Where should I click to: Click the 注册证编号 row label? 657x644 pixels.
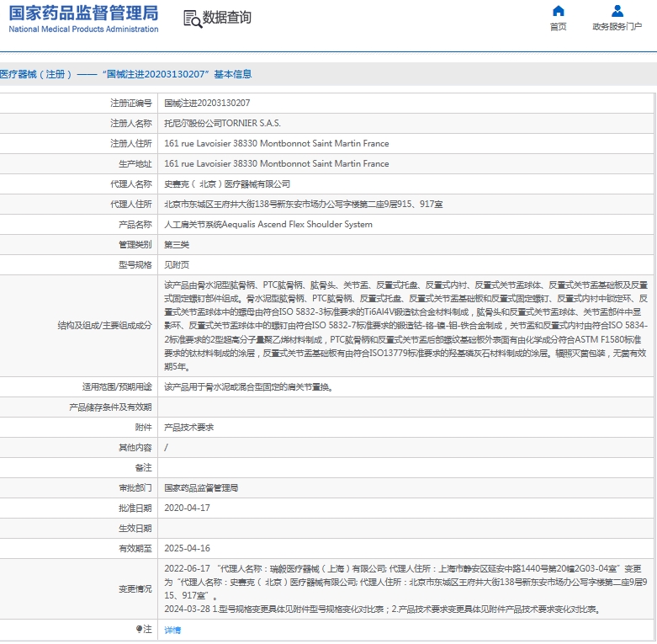130,104
